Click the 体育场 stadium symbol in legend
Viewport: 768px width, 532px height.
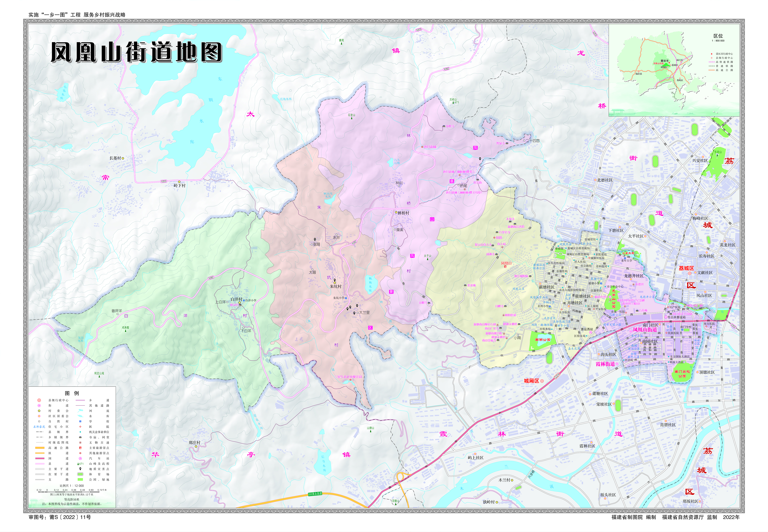(80, 474)
